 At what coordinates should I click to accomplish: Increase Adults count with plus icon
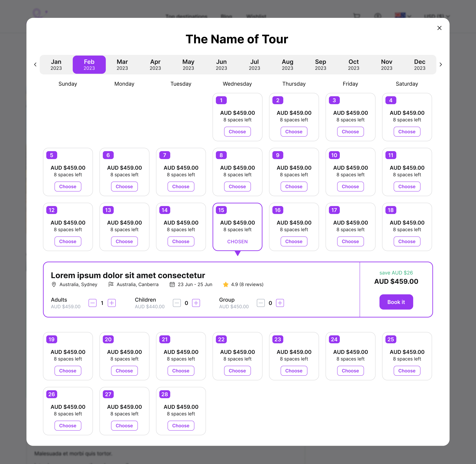112,303
